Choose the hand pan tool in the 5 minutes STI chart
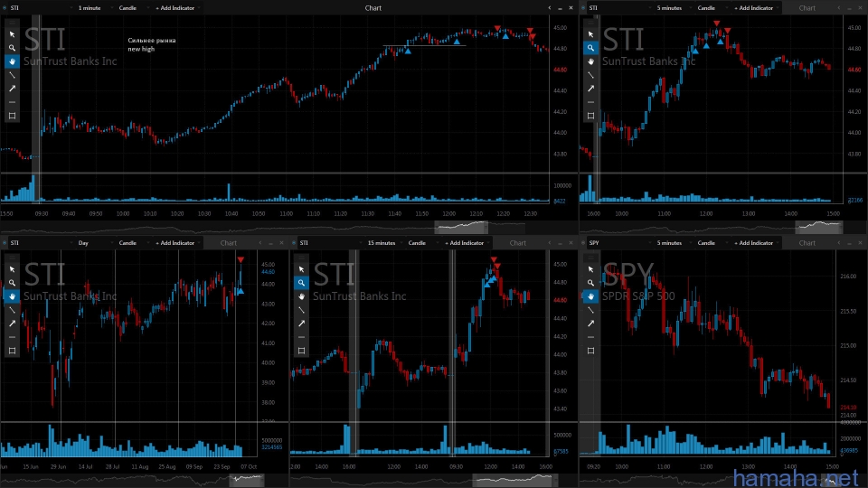This screenshot has height=488, width=868. pyautogui.click(x=590, y=61)
